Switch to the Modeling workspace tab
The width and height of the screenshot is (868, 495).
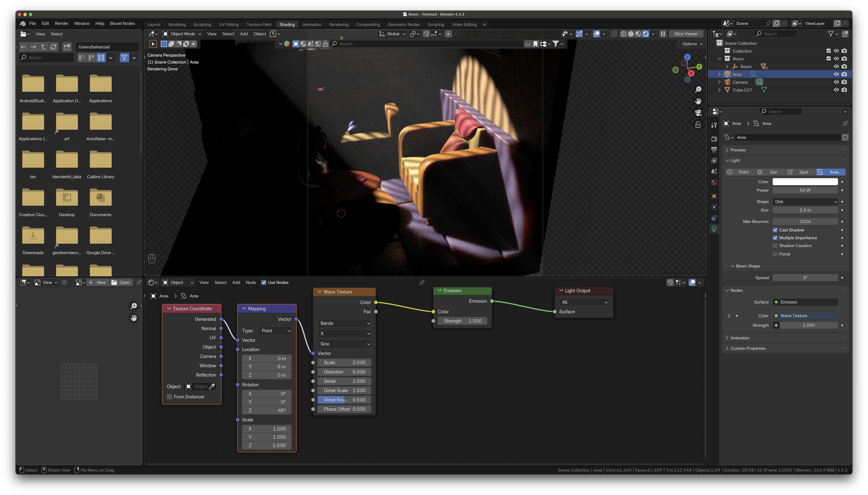pyautogui.click(x=177, y=24)
